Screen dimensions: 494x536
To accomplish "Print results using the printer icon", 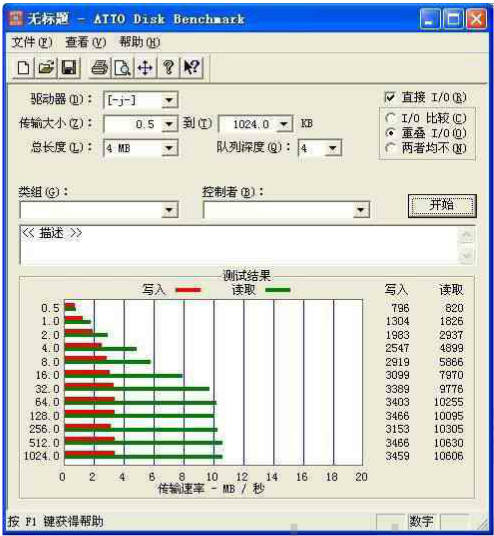I will 99,68.
